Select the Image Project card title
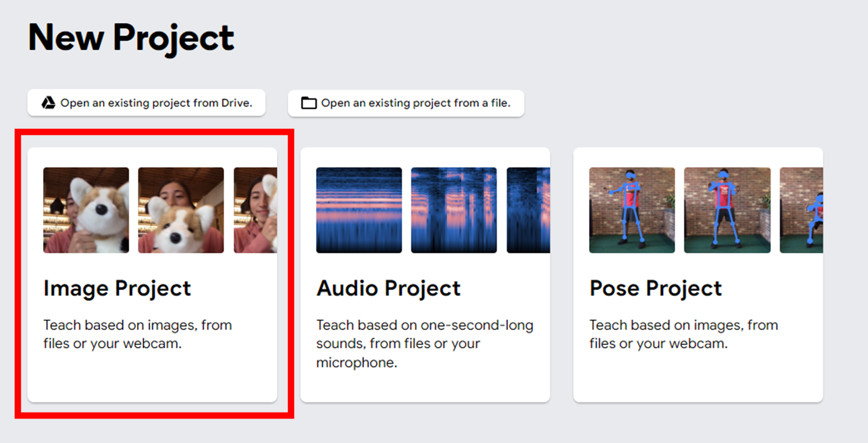868x443 pixels. point(117,288)
